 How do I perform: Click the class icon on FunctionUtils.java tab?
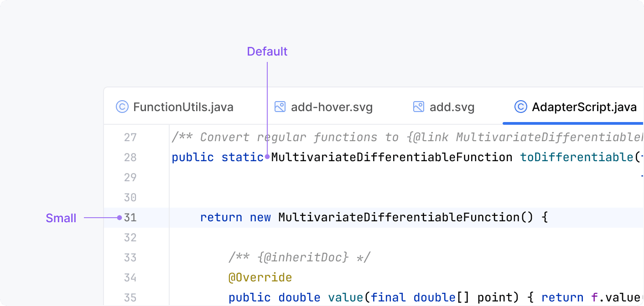click(122, 107)
